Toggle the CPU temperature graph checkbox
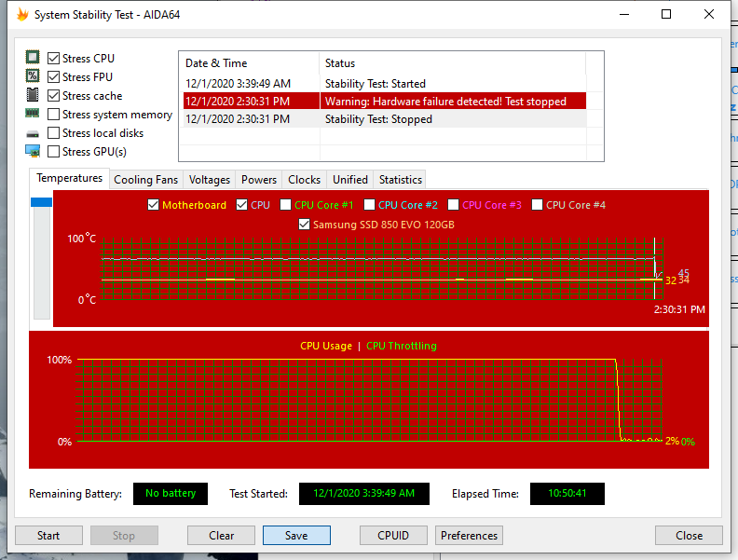Image resolution: width=738 pixels, height=560 pixels. pos(241,205)
